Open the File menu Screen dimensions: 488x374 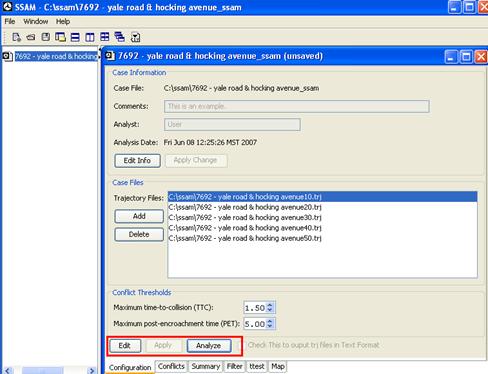tap(10, 22)
